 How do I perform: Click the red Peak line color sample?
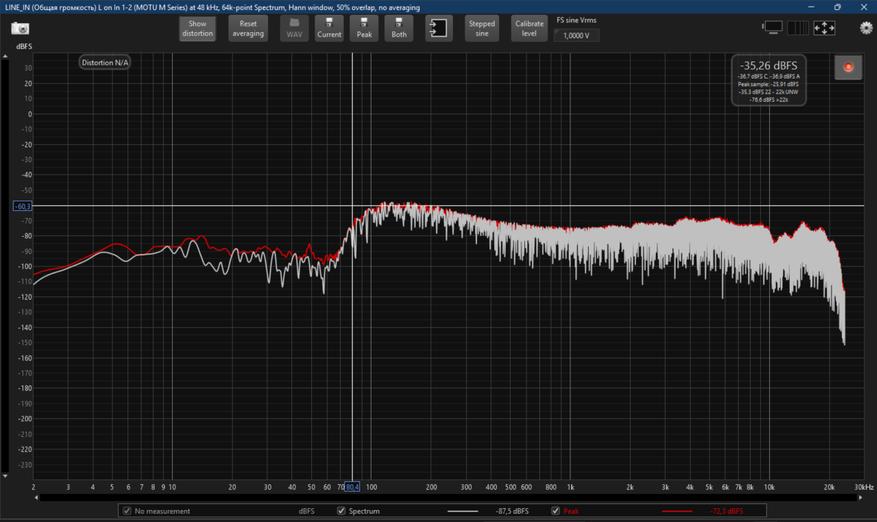(678, 511)
